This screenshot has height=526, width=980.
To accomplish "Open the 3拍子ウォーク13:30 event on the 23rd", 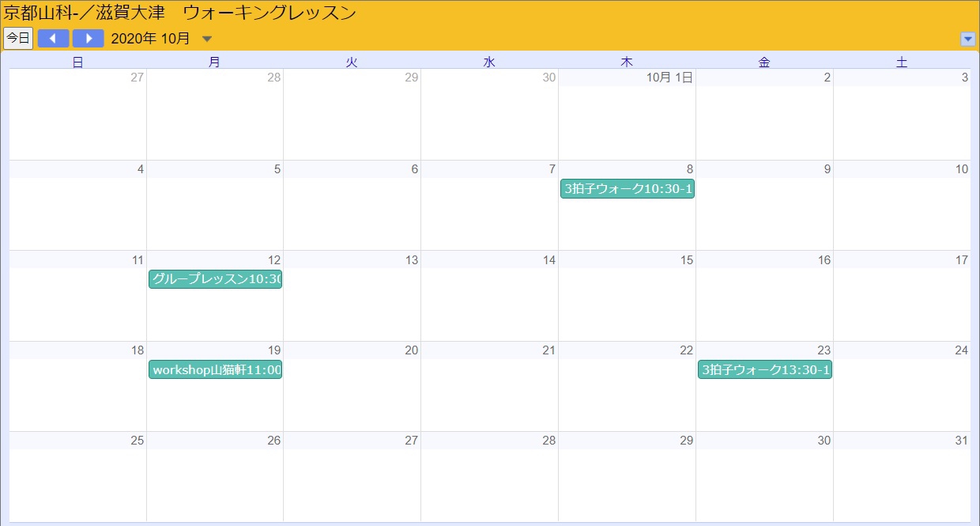I will pyautogui.click(x=765, y=369).
